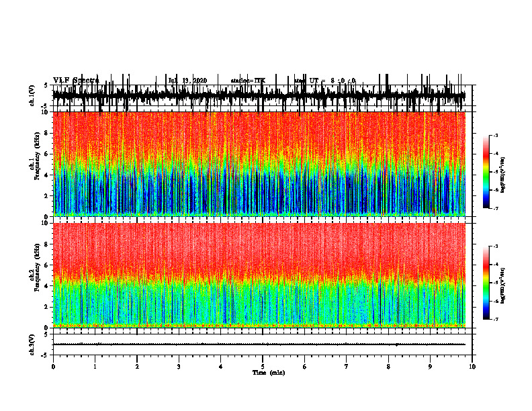Click the ch.1(V) waveform axis label
Viewport: 532px width, 411px height.
(x=32, y=95)
